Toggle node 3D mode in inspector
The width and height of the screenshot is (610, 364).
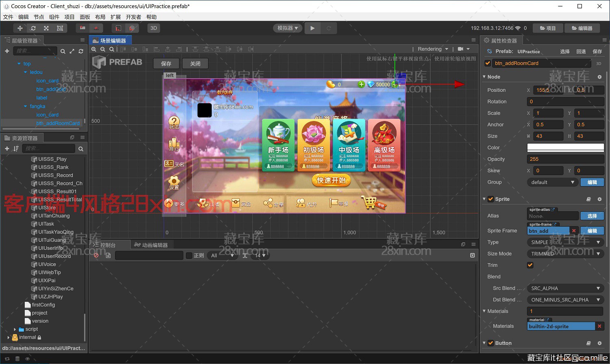[599, 63]
